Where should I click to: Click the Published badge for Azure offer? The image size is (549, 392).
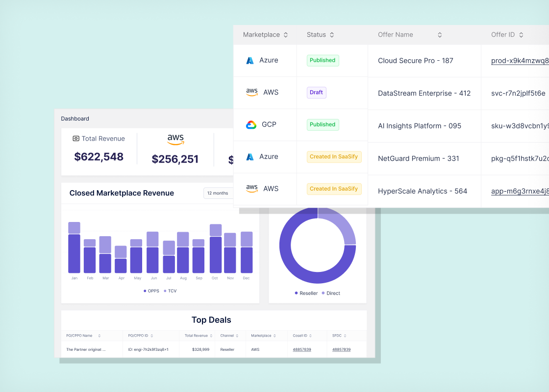click(x=323, y=60)
